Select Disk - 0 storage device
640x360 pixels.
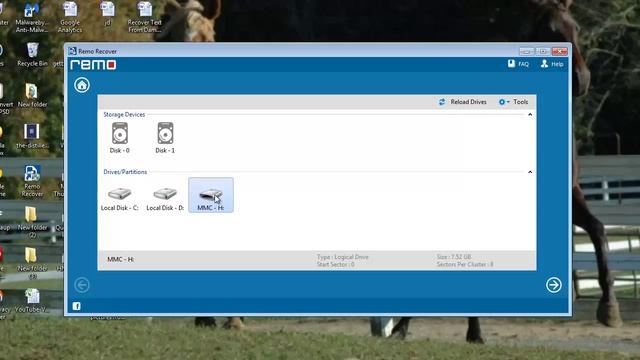(x=120, y=138)
